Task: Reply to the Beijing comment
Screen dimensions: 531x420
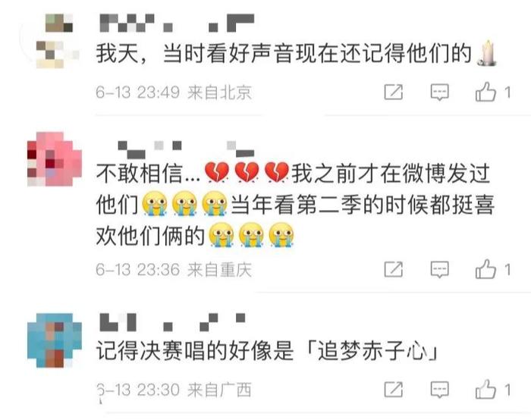Action: 439,92
